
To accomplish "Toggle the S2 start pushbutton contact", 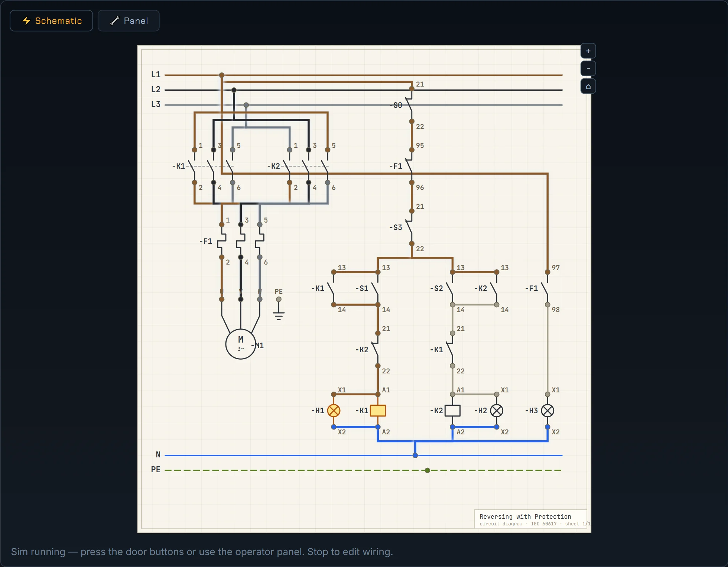I will tap(450, 288).
